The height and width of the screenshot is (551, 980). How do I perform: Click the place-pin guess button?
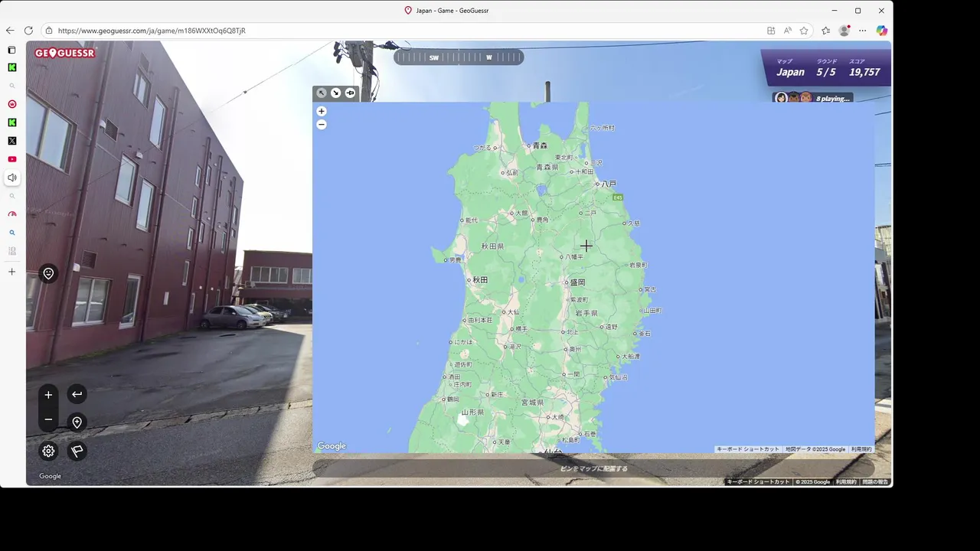(593, 468)
